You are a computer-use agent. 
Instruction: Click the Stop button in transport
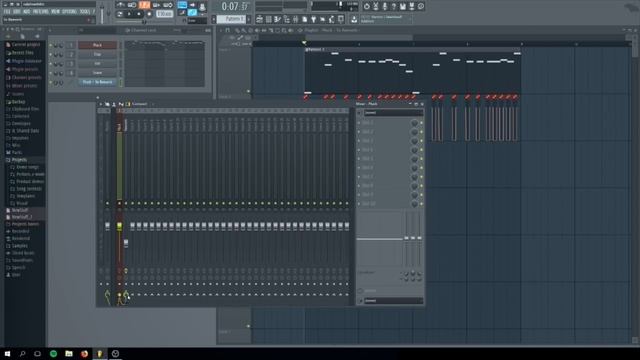pos(139,14)
